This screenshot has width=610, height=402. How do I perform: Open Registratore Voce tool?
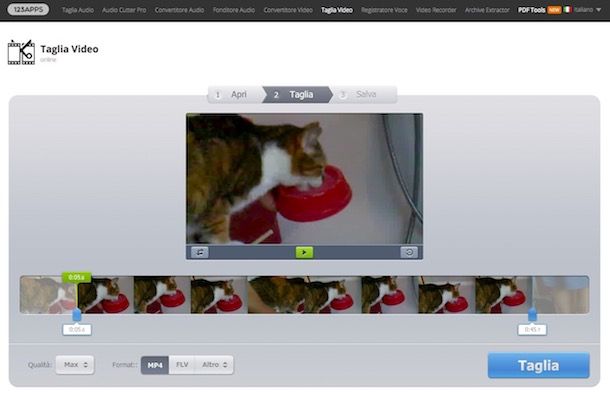[x=384, y=10]
